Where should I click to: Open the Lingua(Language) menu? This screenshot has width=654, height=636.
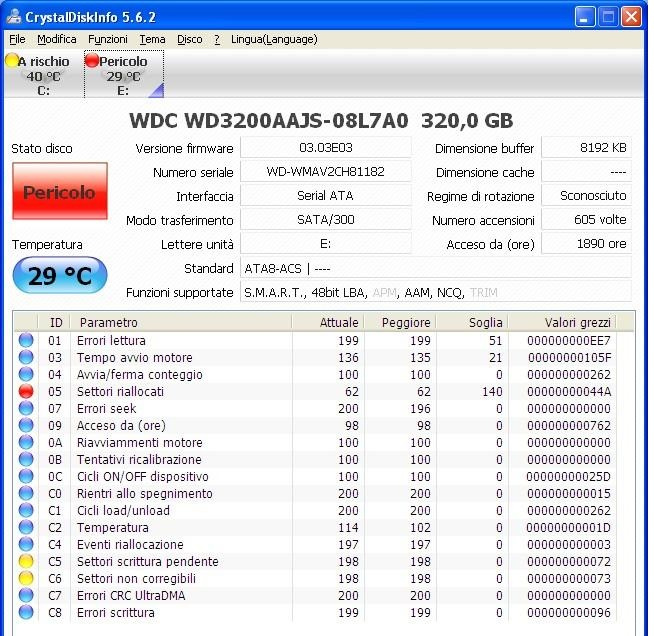click(274, 39)
